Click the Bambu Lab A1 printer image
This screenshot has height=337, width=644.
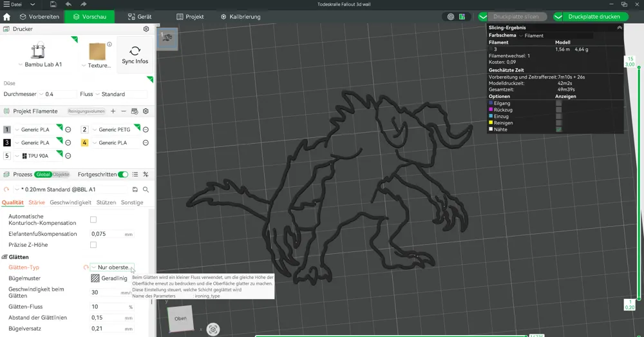pyautogui.click(x=38, y=50)
